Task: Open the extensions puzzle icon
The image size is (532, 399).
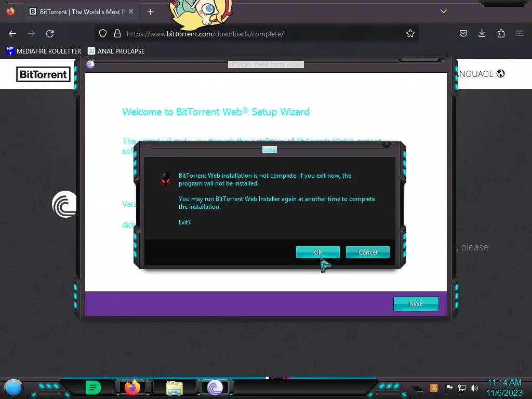Action: coord(501,33)
